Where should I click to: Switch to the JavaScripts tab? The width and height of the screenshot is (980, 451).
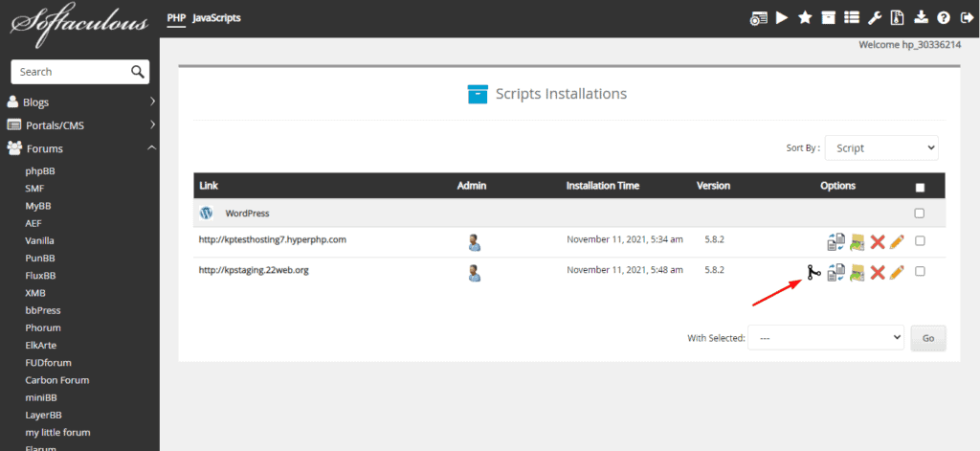[x=216, y=17]
